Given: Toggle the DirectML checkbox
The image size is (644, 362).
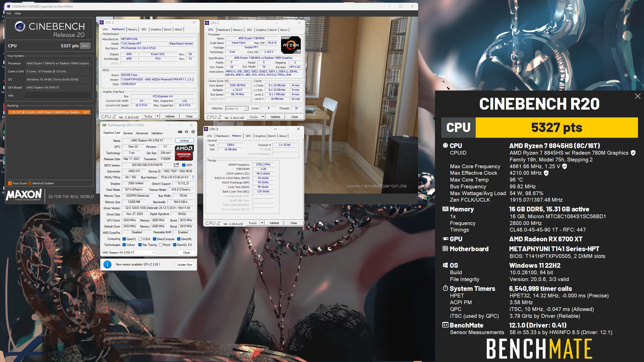Looking at the screenshot, I should pyautogui.click(x=179, y=239).
